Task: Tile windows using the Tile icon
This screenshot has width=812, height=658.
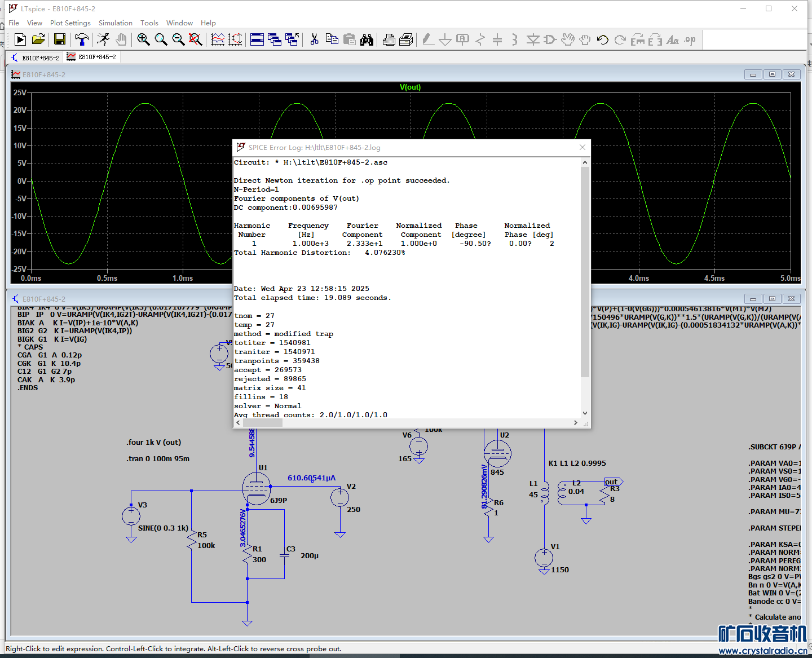Action: click(x=257, y=39)
